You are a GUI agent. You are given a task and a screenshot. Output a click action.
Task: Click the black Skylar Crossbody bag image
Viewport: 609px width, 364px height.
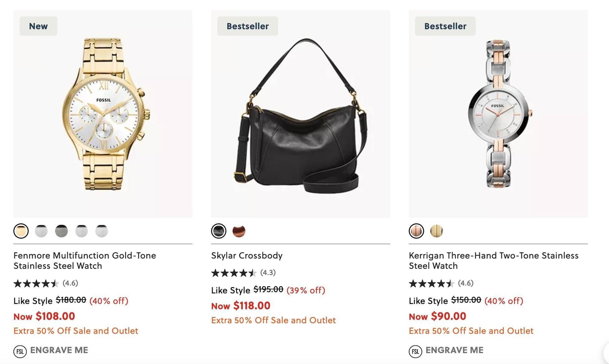click(300, 115)
